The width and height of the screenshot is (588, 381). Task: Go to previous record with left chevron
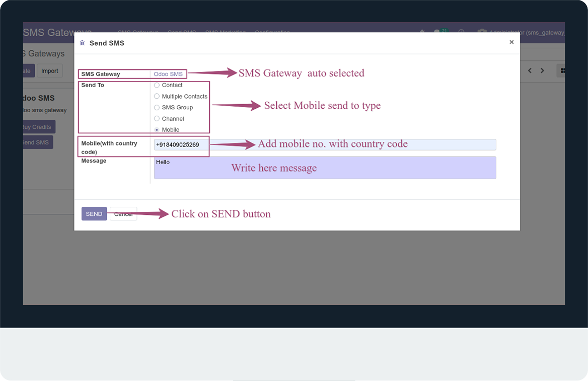(530, 70)
